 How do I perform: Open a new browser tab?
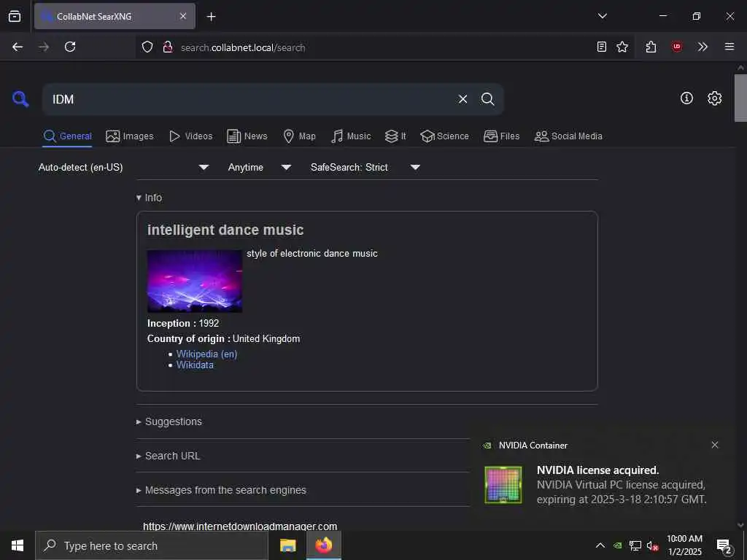(212, 17)
